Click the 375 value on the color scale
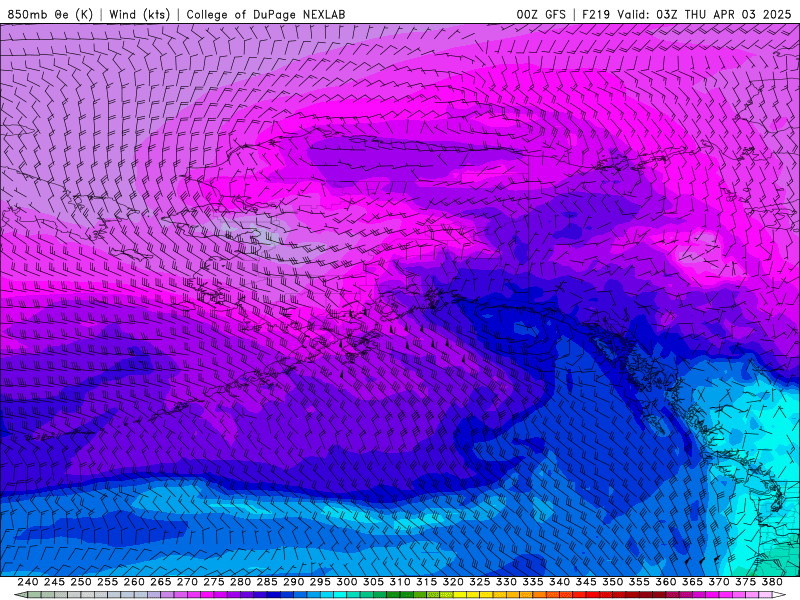800x600 pixels. (746, 582)
